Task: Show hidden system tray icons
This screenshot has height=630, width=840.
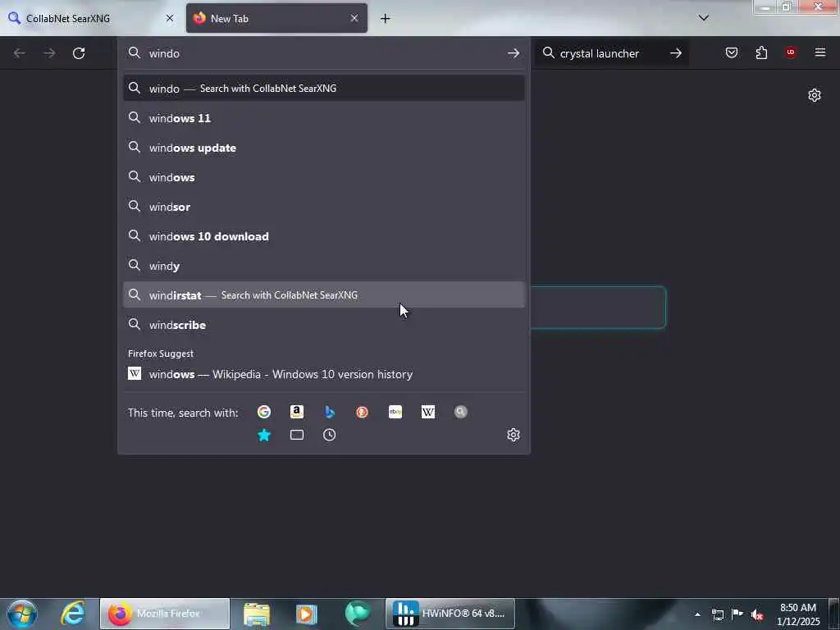Action: [697, 614]
